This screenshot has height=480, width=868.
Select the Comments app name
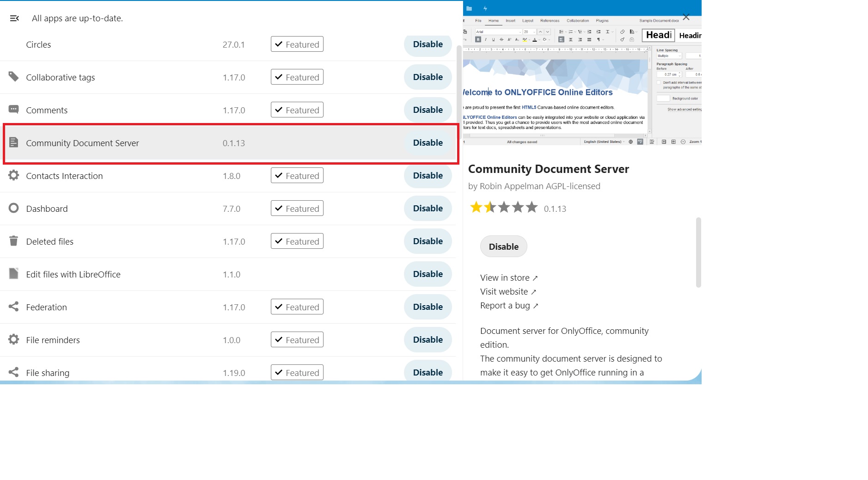click(x=47, y=111)
